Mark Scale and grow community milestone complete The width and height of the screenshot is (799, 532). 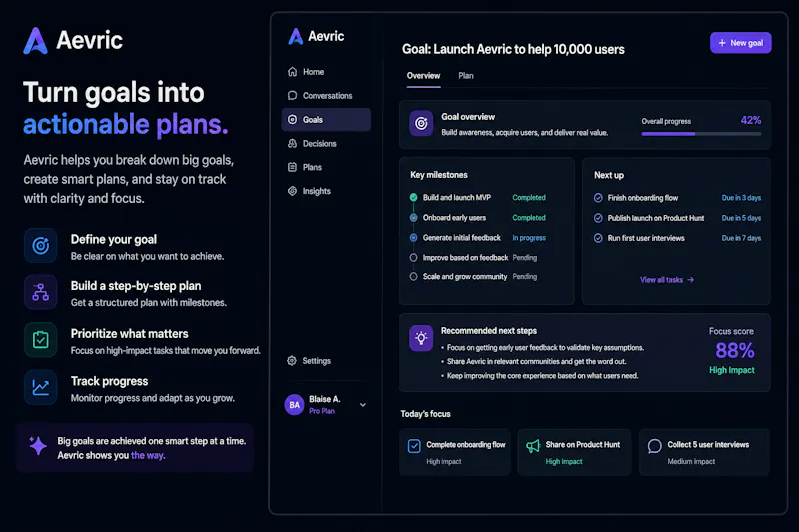(x=413, y=276)
